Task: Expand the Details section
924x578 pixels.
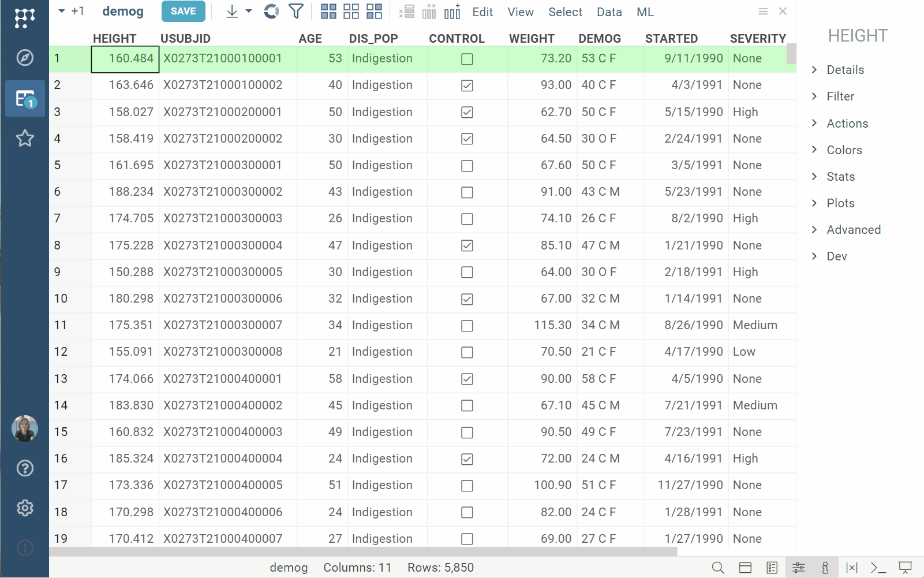Action: click(845, 70)
